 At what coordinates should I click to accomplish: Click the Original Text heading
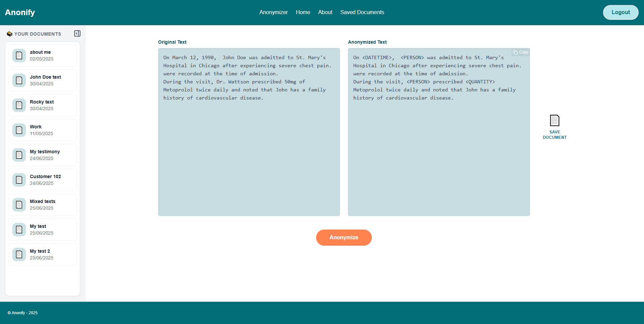(172, 42)
